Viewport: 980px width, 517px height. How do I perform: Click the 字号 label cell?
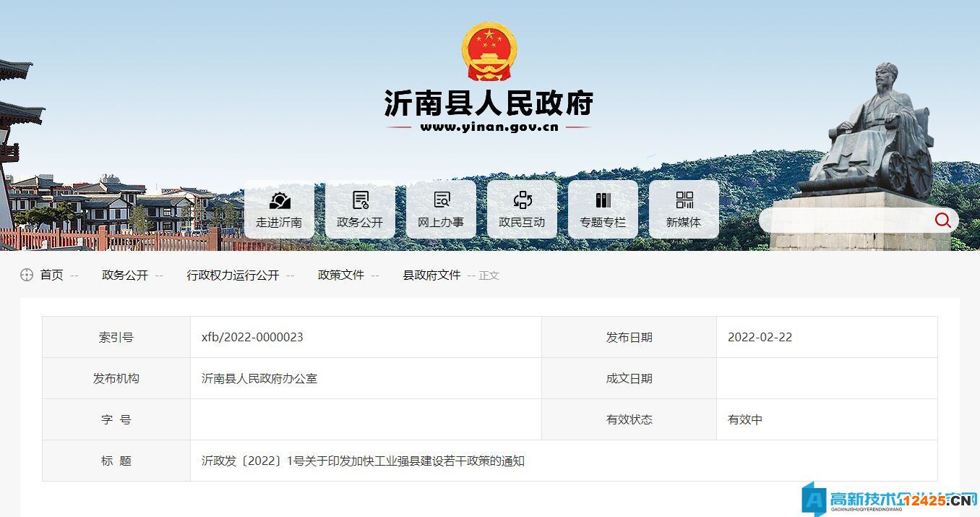click(x=116, y=419)
